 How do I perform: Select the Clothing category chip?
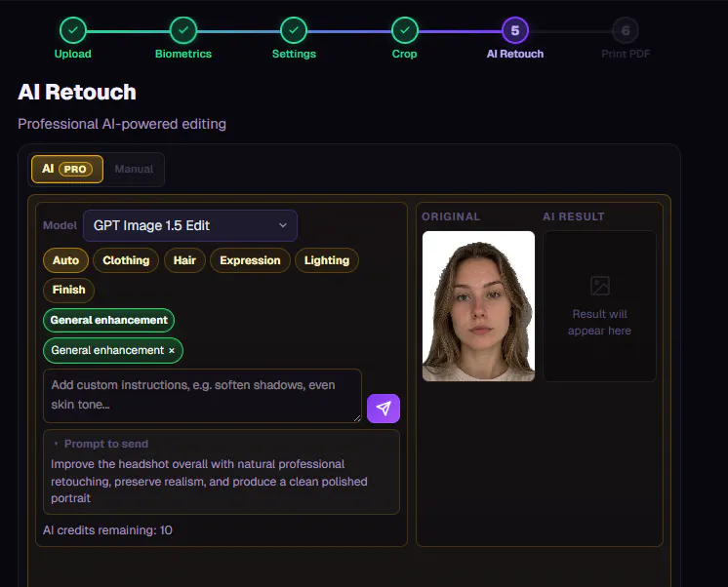[126, 260]
